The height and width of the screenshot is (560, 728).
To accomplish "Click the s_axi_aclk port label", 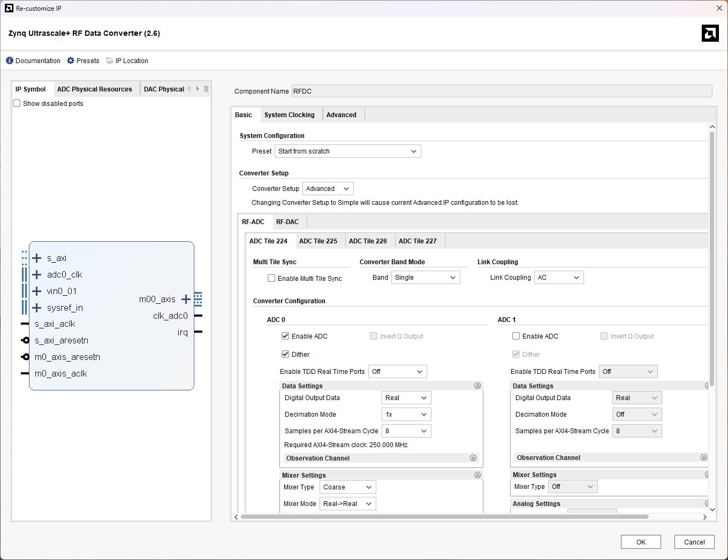I will [55, 324].
